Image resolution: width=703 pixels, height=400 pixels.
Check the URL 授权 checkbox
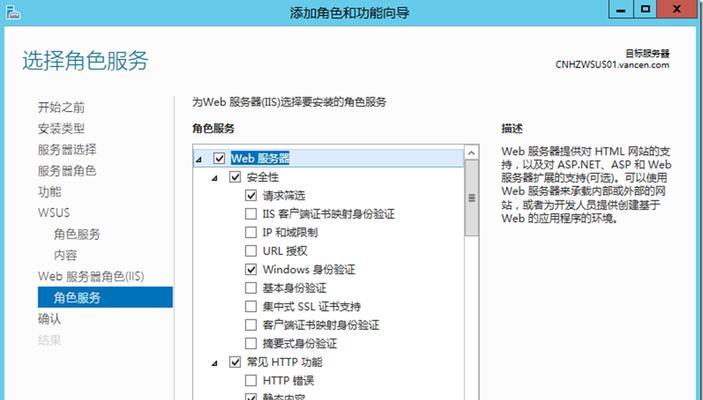251,251
